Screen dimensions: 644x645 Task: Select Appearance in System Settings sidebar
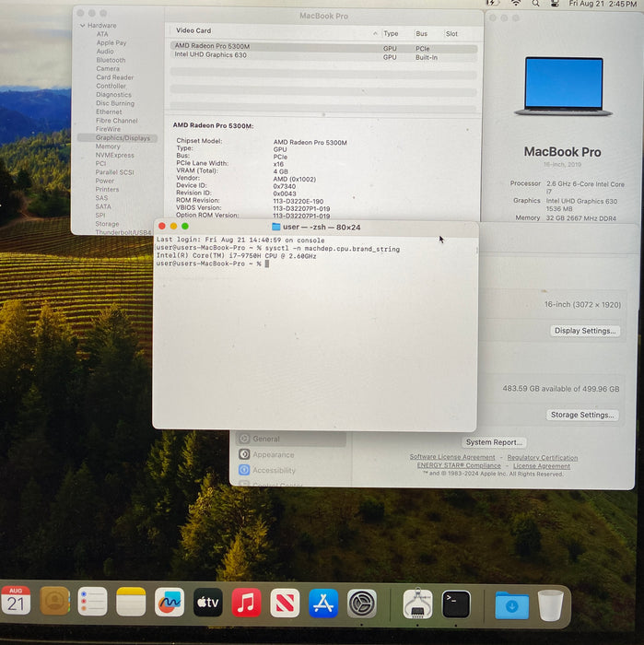point(266,454)
